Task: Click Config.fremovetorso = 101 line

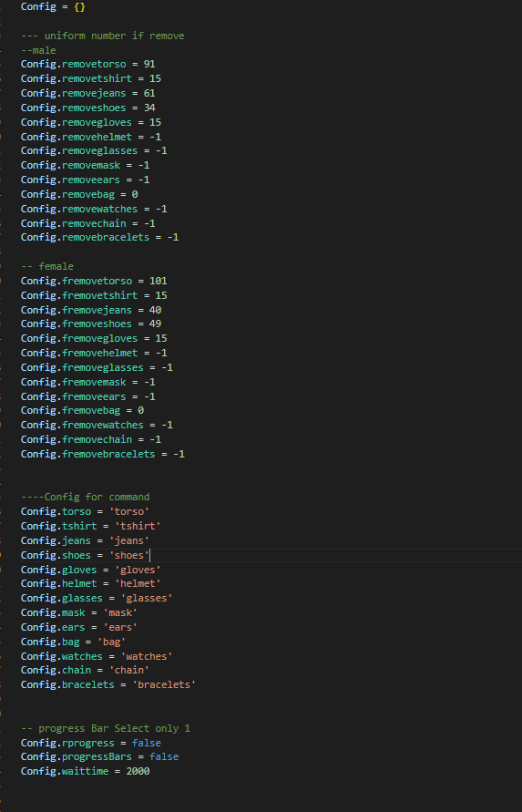Action: coord(94,281)
